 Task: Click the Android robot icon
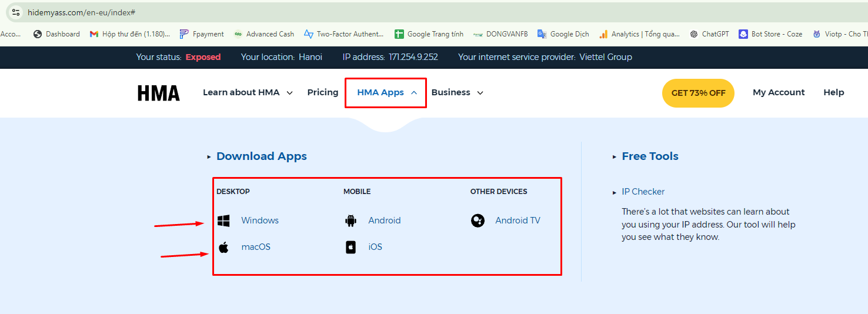351,221
